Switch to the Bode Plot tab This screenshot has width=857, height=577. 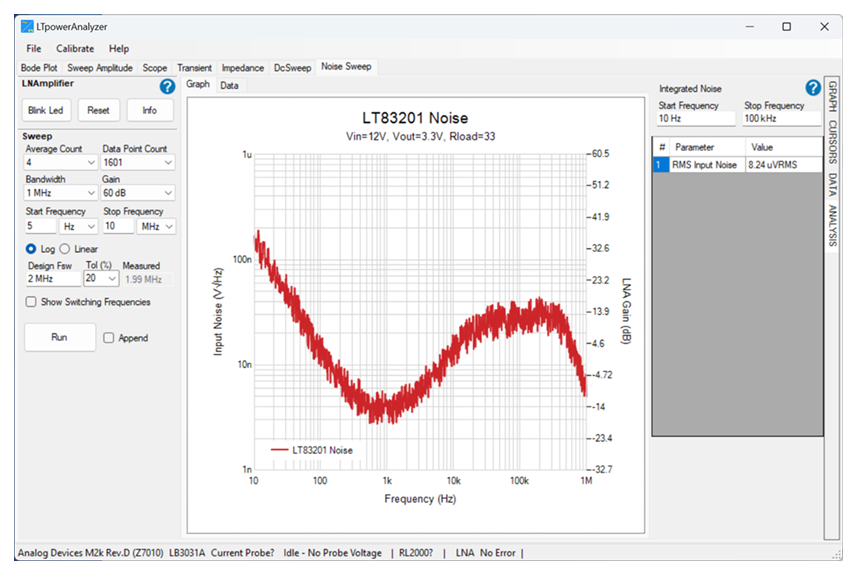[x=39, y=68]
